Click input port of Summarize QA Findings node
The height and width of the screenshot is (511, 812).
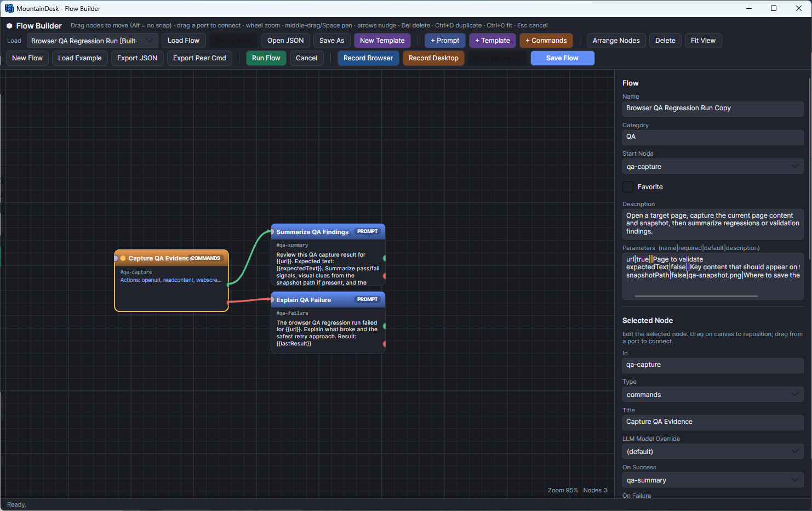tap(272, 232)
